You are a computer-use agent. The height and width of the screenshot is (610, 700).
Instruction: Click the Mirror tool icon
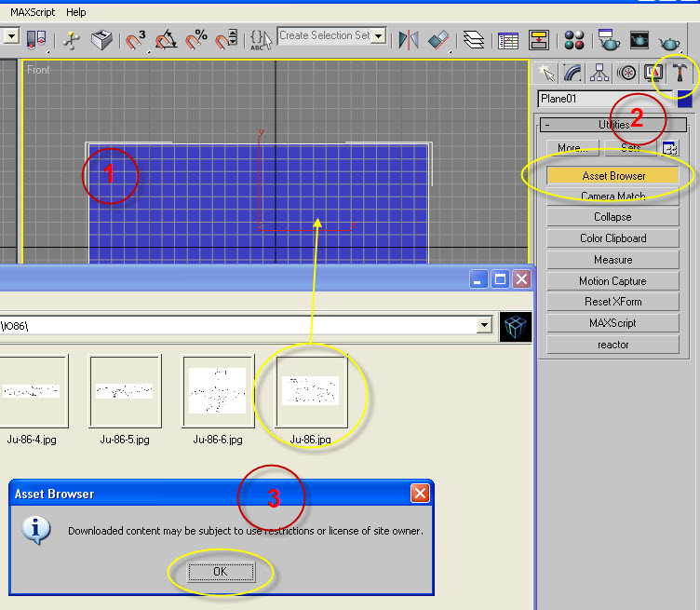point(409,39)
